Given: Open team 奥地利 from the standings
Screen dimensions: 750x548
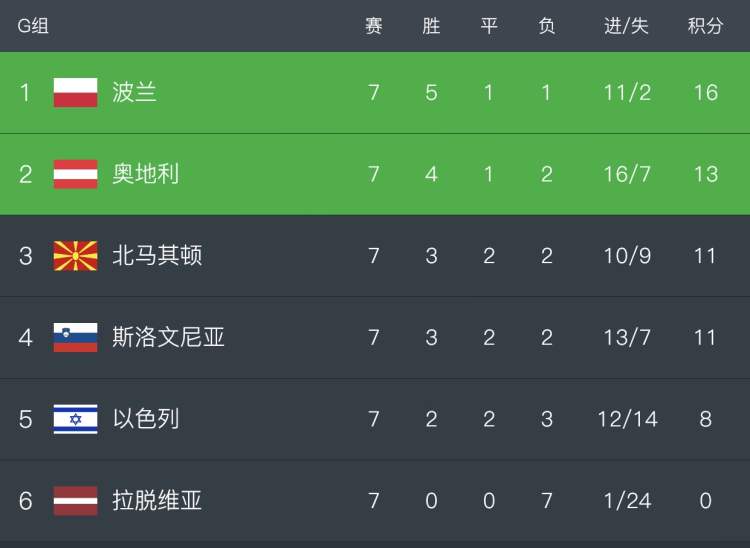Looking at the screenshot, I should pyautogui.click(x=146, y=174).
